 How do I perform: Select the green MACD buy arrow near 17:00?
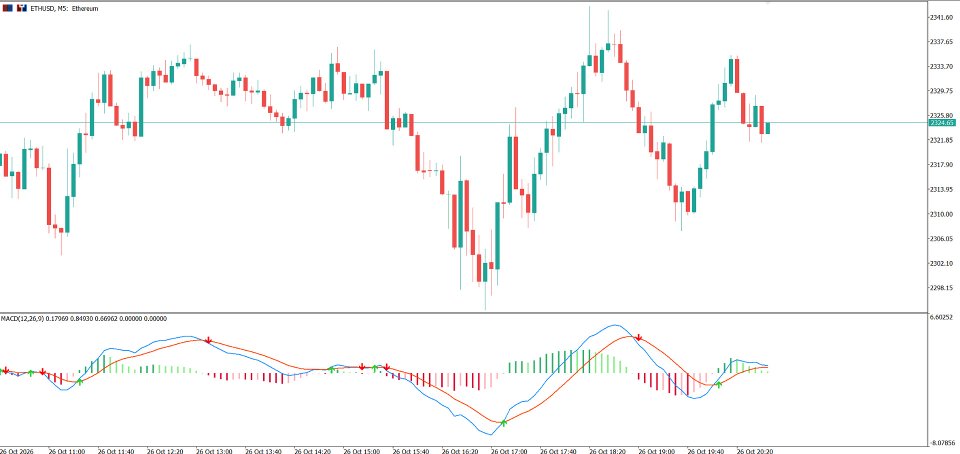pyautogui.click(x=503, y=423)
